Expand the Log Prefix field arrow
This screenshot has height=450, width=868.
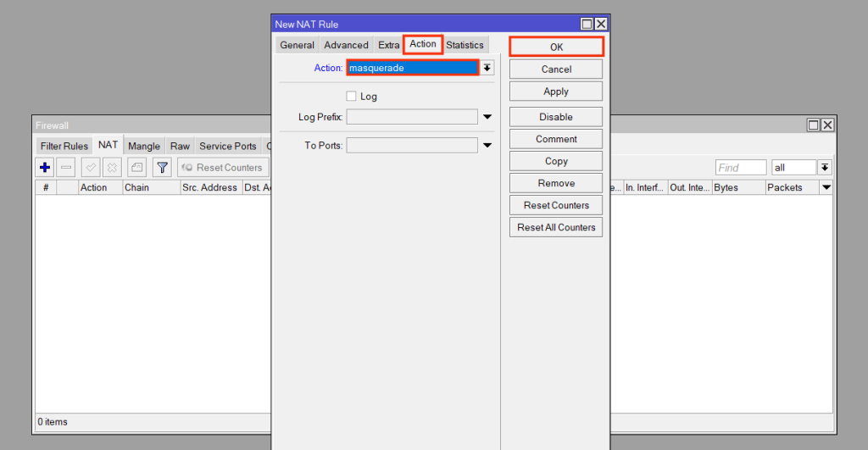pyautogui.click(x=487, y=117)
